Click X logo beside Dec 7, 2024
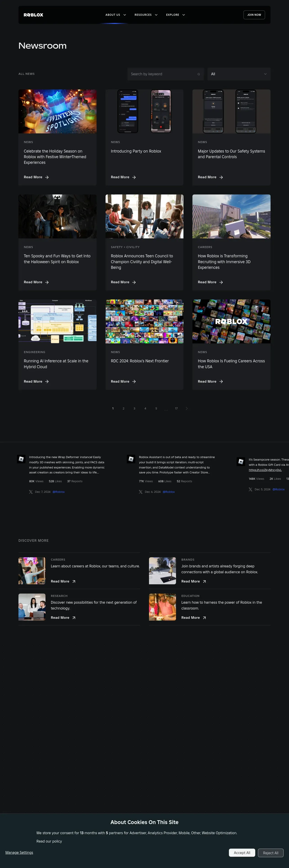289x868 pixels. pos(31,492)
